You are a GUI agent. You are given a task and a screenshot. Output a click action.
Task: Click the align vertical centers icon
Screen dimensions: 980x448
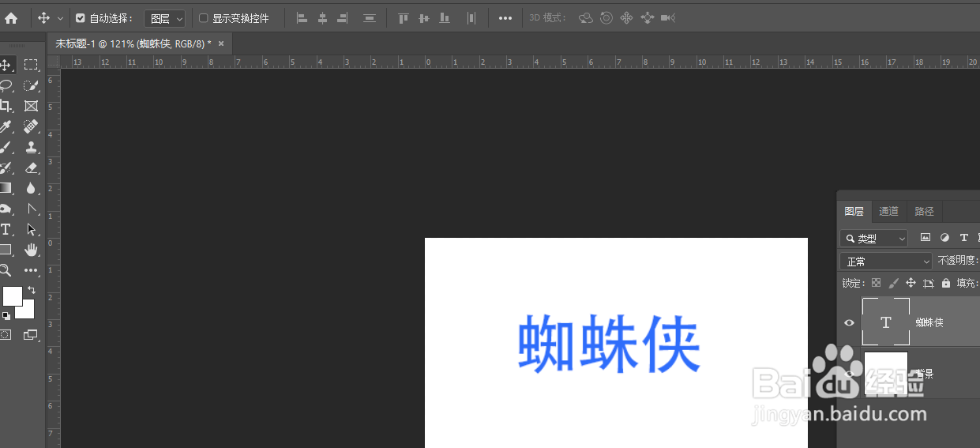click(424, 18)
